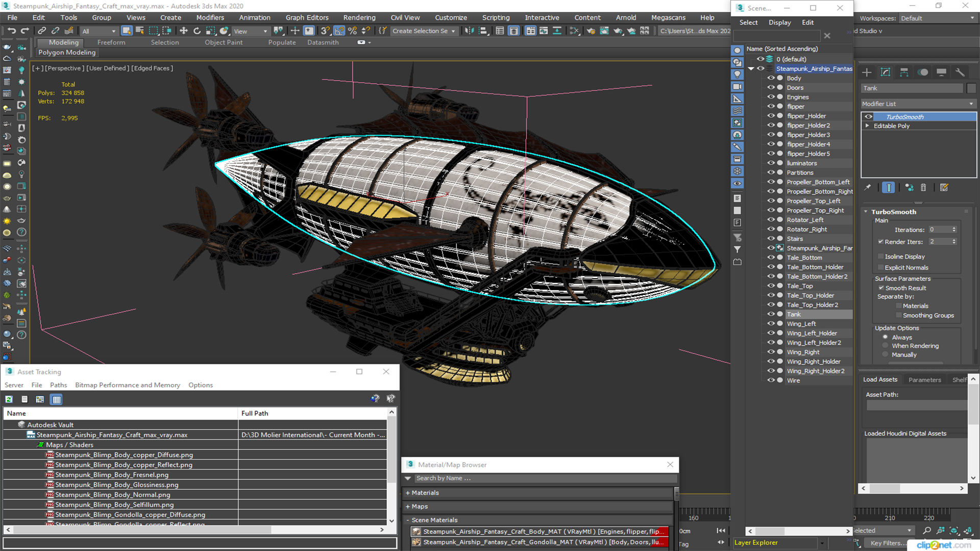Click the Mirror tool icon
Screen dimensions: 980x551
pos(469,31)
